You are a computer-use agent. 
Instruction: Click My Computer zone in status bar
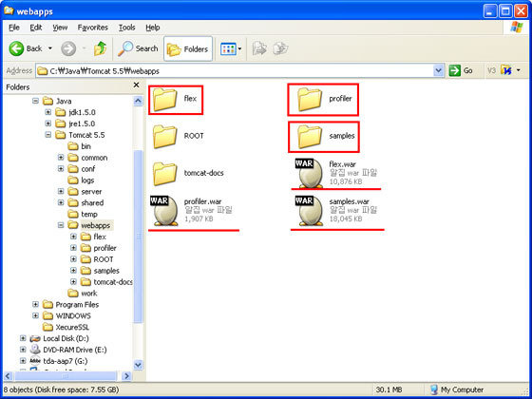pyautogui.click(x=457, y=389)
